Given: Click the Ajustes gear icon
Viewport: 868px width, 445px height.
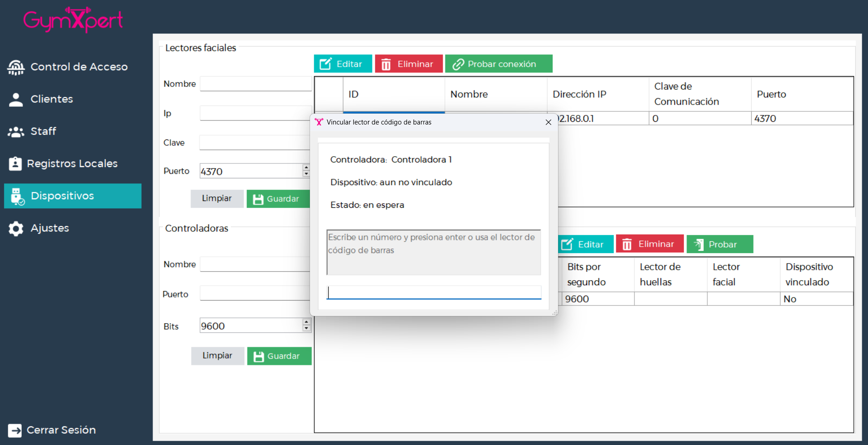Looking at the screenshot, I should [16, 229].
